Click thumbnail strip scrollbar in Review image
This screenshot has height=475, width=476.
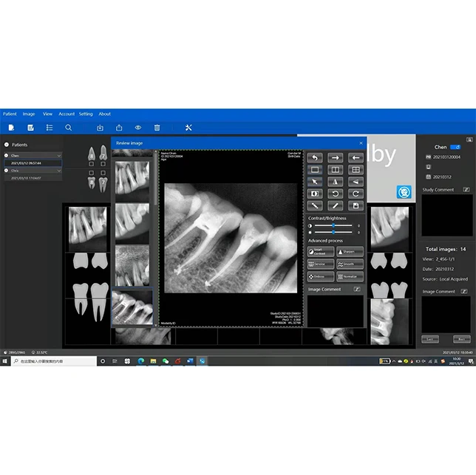[156, 179]
